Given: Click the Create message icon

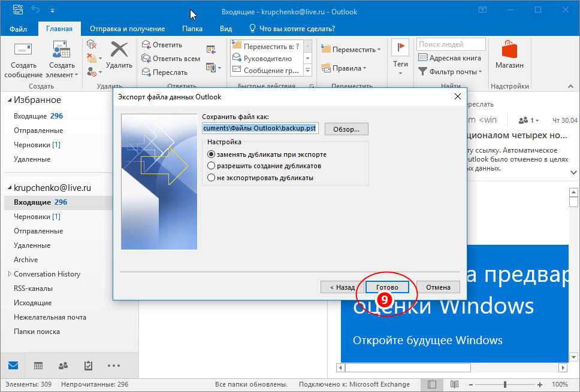Looking at the screenshot, I should pyautogui.click(x=24, y=51).
